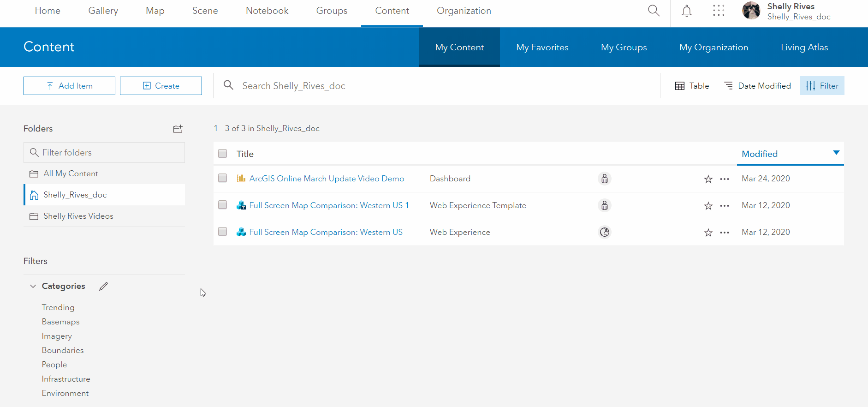Open notifications bell

click(687, 11)
